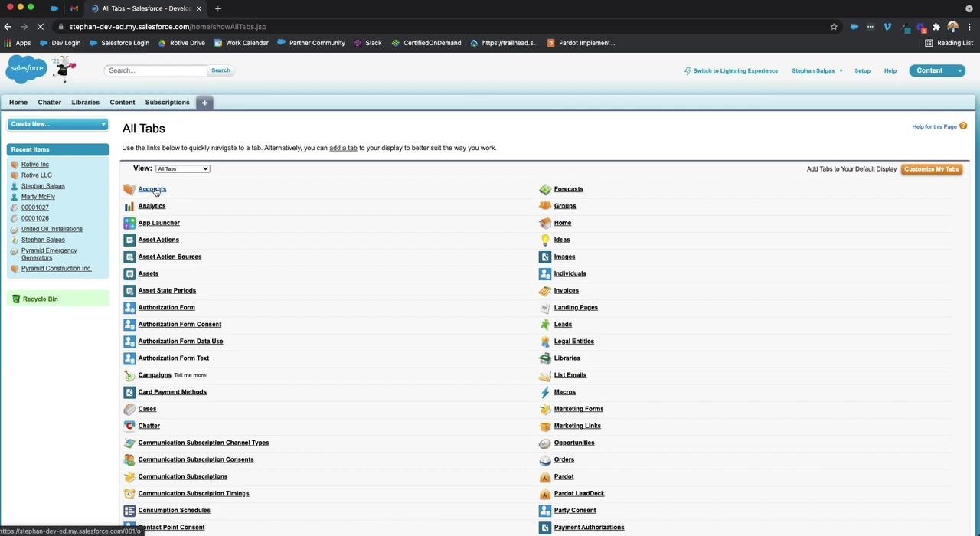
Task: Click the 'add a tab' link
Action: tap(343, 148)
